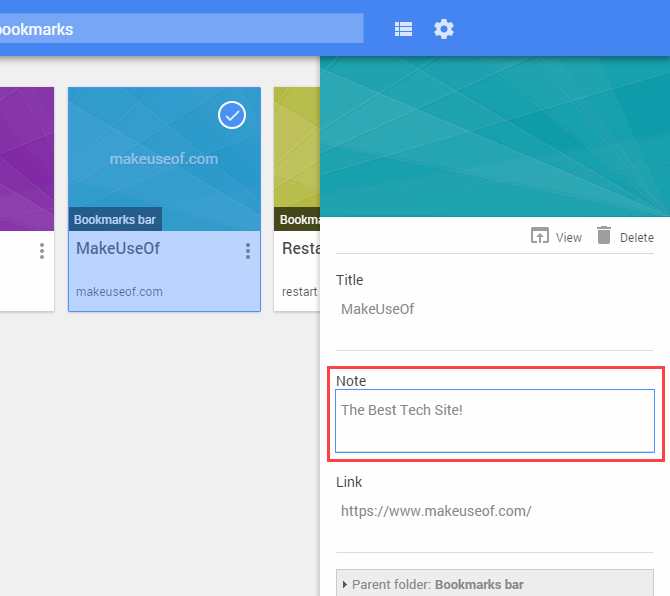Select the purple bookmark card thumbnail
The width and height of the screenshot is (670, 596).
coord(27,150)
